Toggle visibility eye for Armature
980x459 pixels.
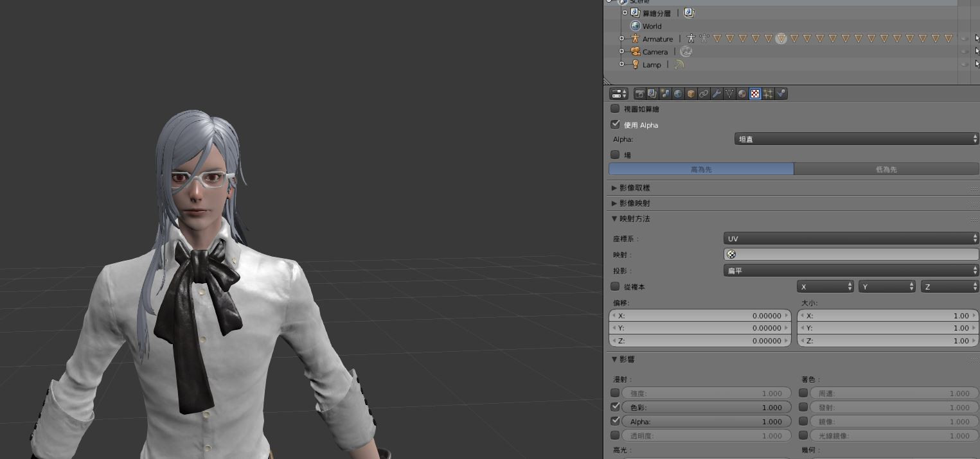(965, 39)
